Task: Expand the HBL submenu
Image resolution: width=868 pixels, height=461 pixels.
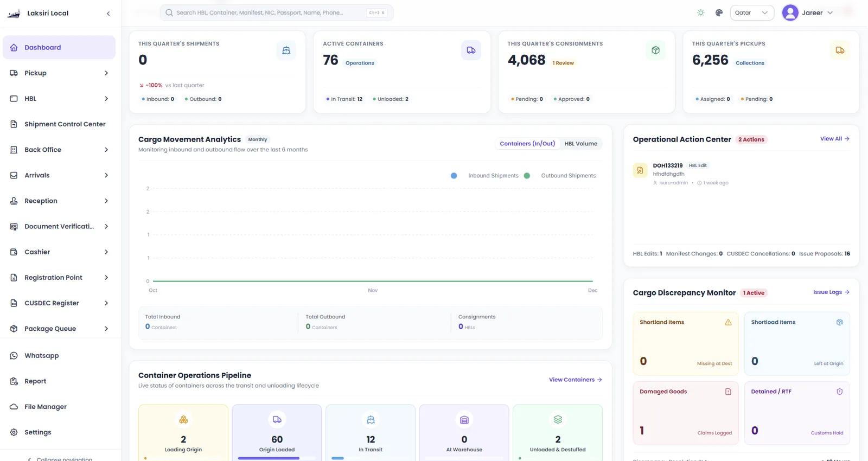Action: point(106,99)
